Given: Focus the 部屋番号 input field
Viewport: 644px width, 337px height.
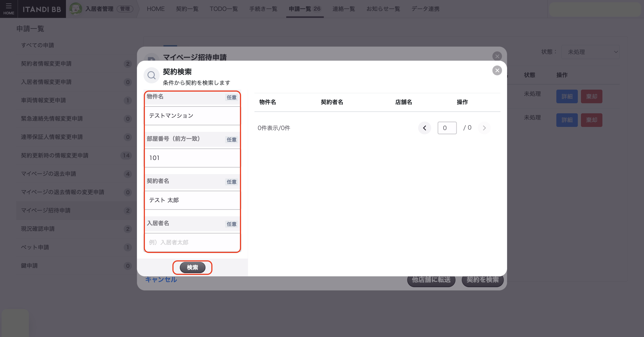Looking at the screenshot, I should point(192,158).
